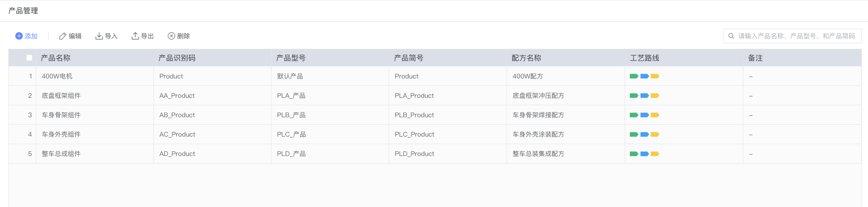Select row 3 车身骨架组件
The height and width of the screenshot is (207, 868).
[61, 115]
